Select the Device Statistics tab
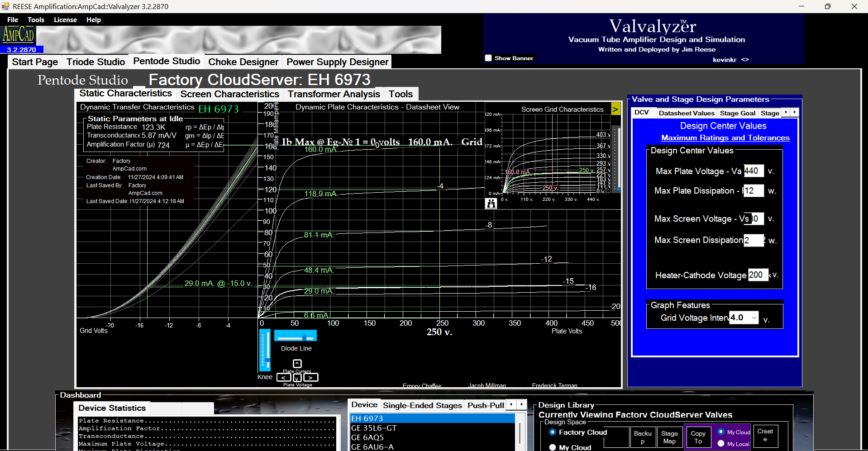 (112, 408)
